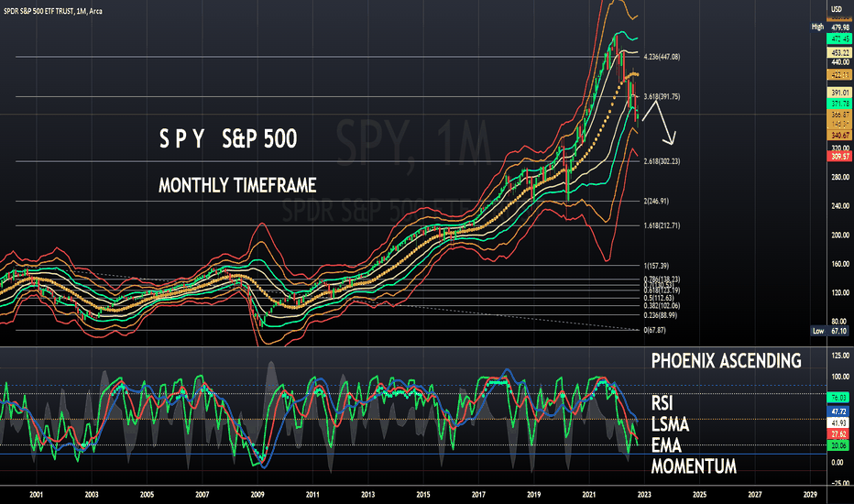Click the red 27.62 indicator value tag
The height and width of the screenshot is (504, 854).
point(838,434)
